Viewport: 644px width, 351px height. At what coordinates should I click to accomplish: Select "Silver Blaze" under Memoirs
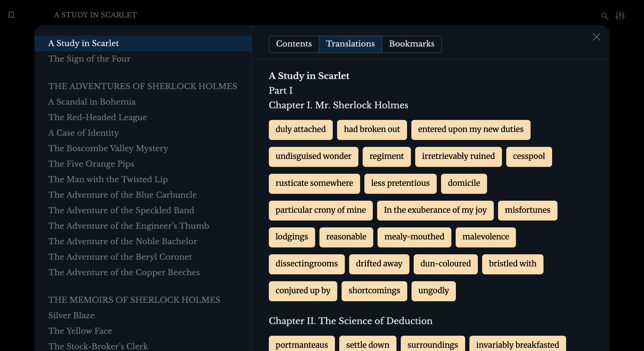pos(71,315)
